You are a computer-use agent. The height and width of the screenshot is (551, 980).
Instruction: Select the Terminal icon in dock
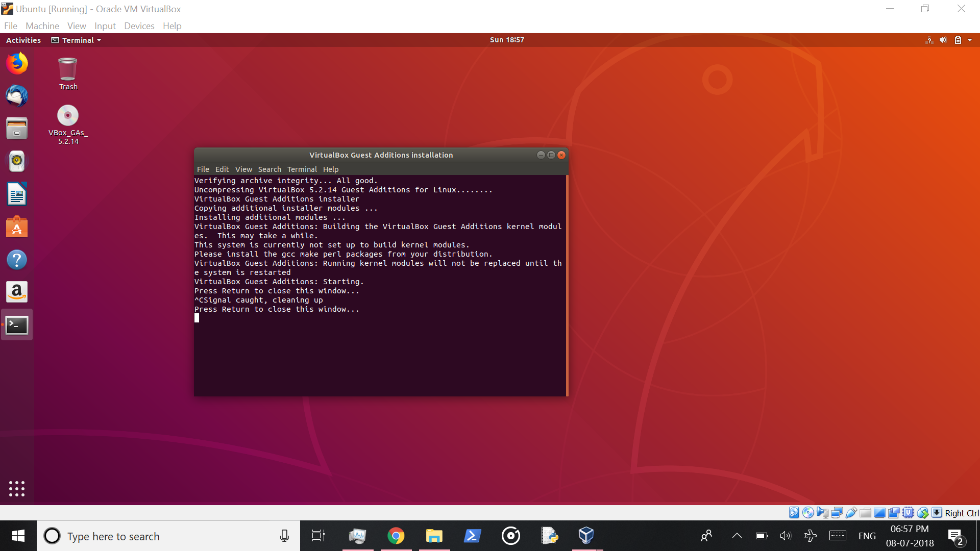(17, 325)
